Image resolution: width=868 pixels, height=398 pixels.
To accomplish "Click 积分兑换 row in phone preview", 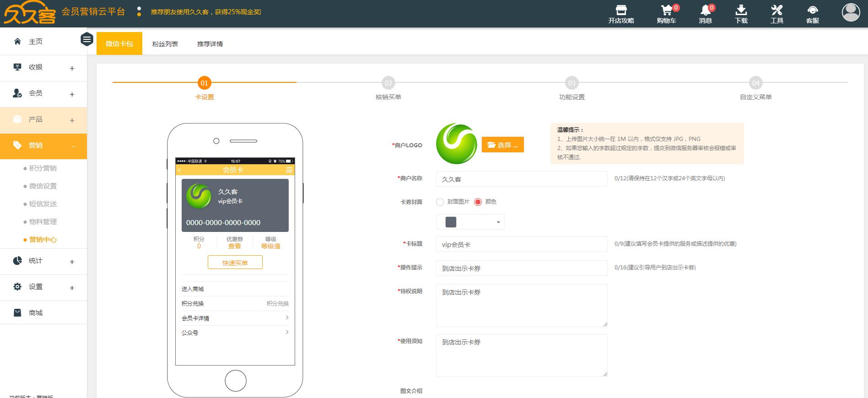I will click(x=235, y=303).
